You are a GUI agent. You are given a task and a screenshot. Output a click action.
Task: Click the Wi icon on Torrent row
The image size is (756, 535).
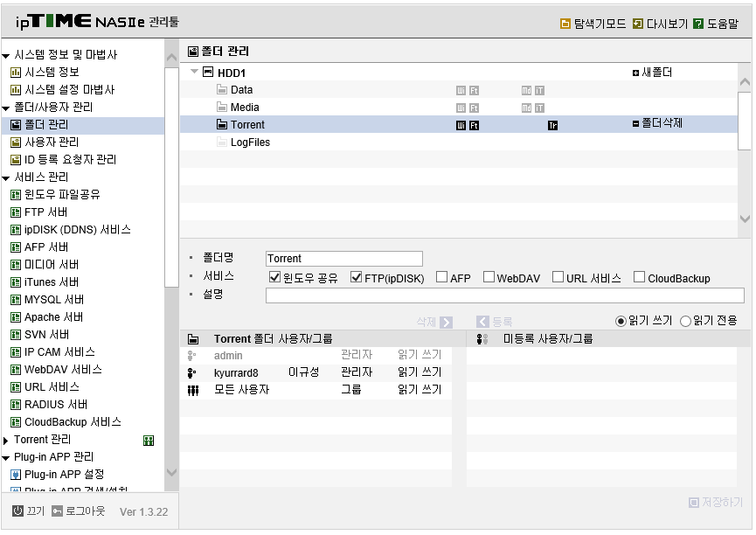461,125
